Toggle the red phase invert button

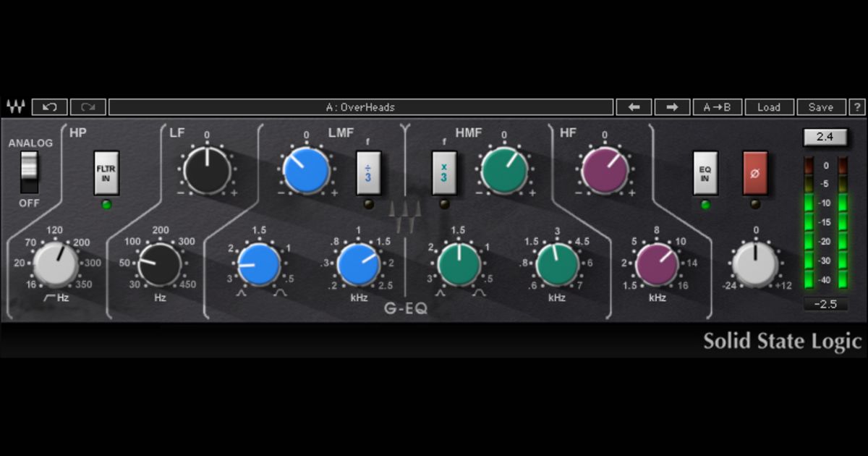coord(755,173)
